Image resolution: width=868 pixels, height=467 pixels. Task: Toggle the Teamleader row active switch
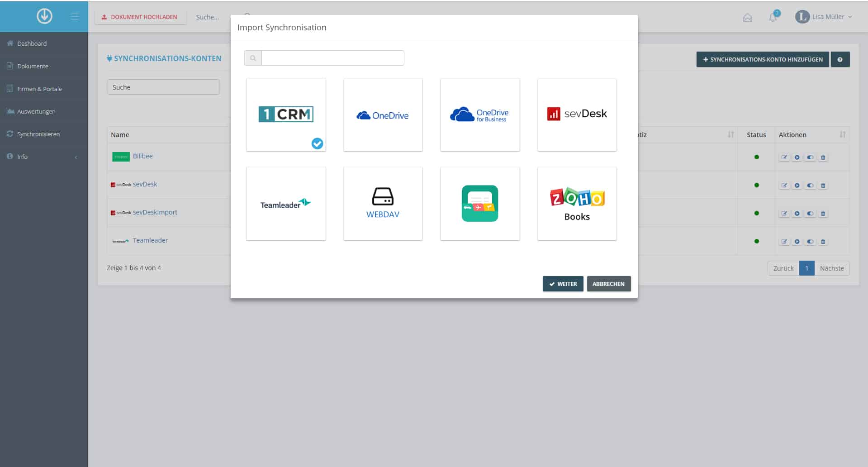[810, 242]
